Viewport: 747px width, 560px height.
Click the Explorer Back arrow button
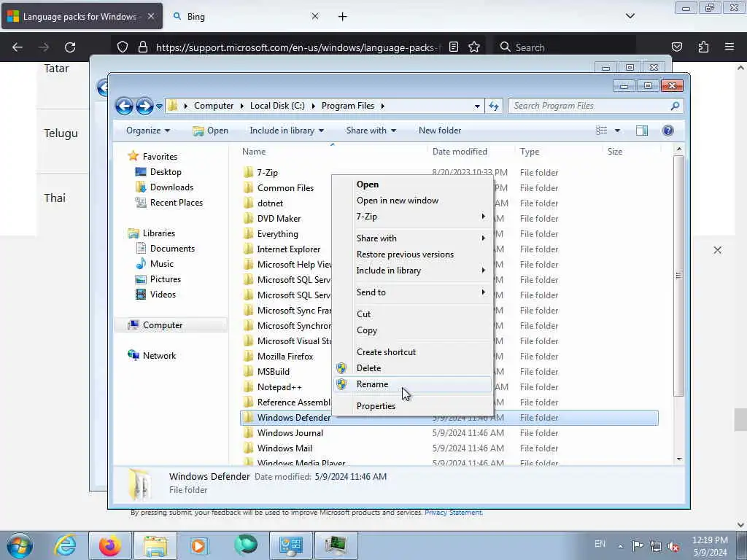tap(124, 106)
